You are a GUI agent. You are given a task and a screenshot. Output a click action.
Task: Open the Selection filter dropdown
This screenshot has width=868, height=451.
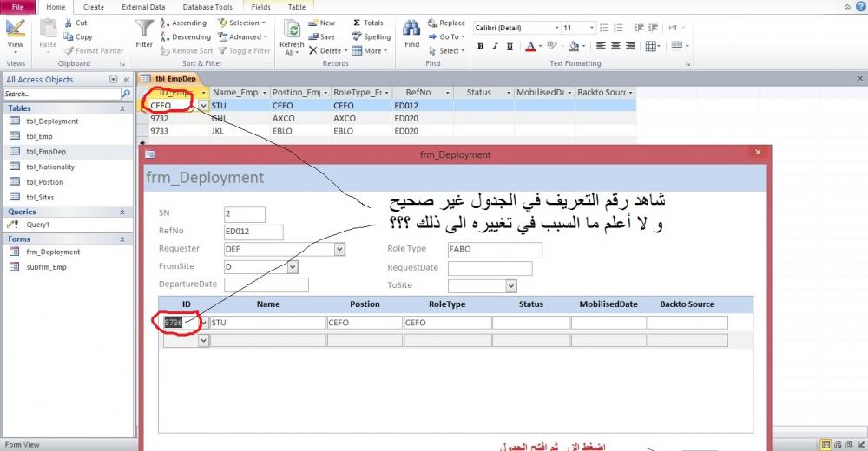(242, 23)
